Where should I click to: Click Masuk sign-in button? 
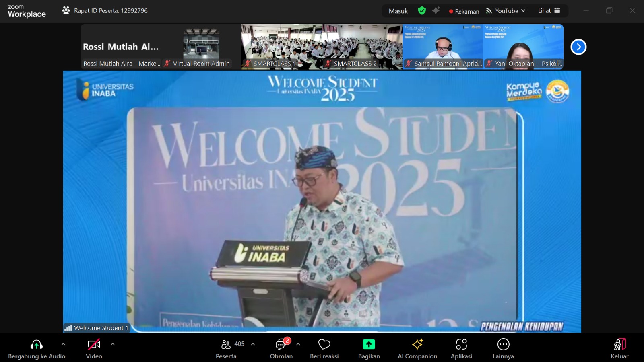tap(398, 11)
